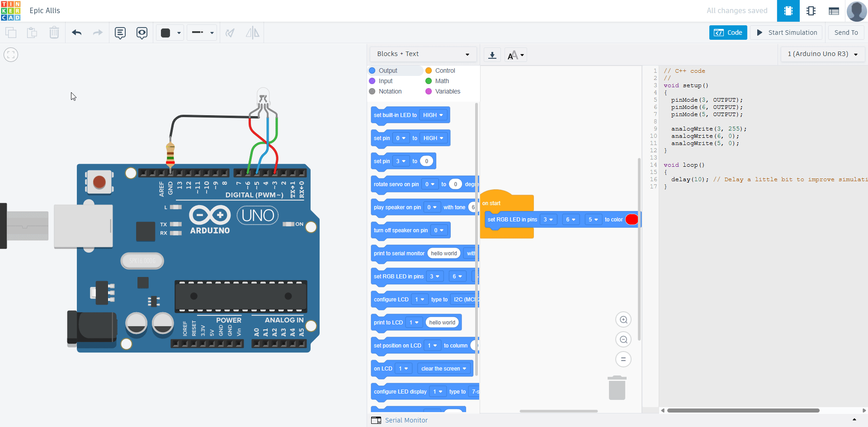Open the font size dropdown
The image size is (868, 427).
516,55
